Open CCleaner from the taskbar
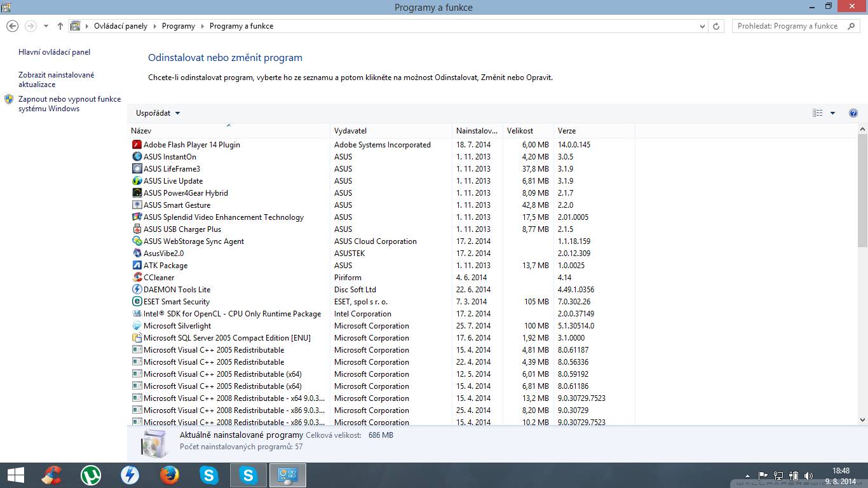868x488 pixels. pyautogui.click(x=51, y=475)
